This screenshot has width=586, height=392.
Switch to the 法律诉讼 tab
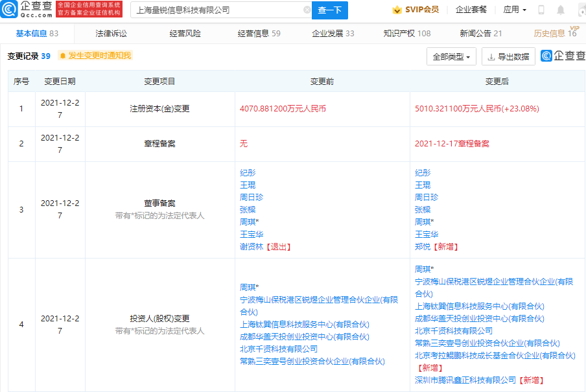pyautogui.click(x=111, y=33)
